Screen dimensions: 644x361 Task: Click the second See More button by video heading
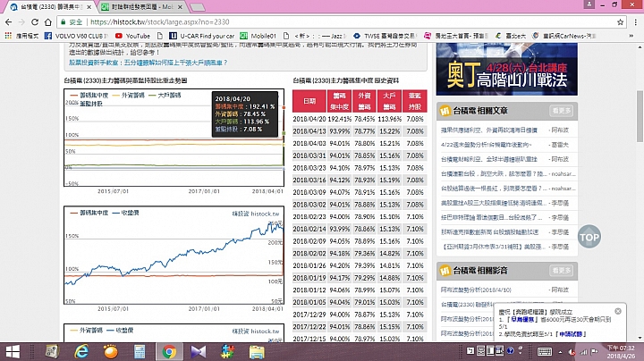[x=562, y=271]
